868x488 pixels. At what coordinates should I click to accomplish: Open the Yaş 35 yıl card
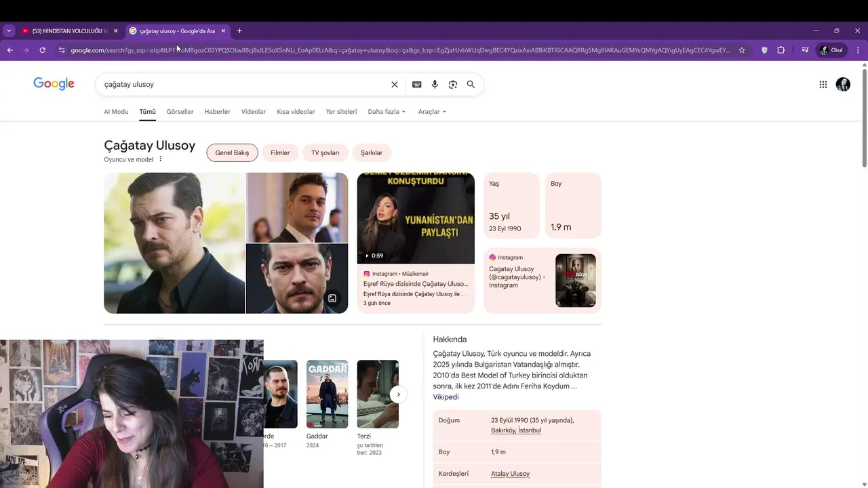tap(511, 206)
